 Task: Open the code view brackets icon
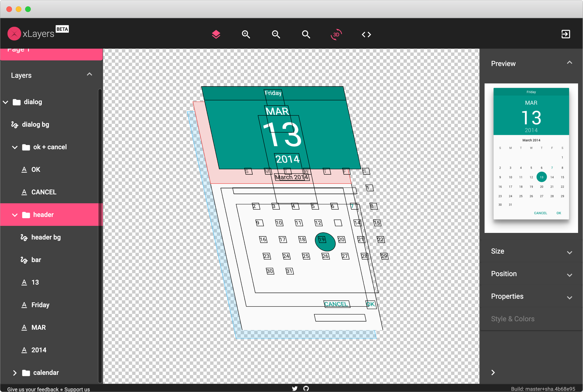366,34
